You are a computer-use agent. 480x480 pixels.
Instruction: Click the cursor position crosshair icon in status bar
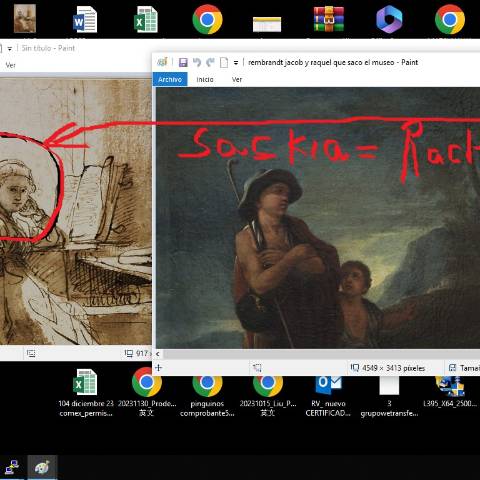[x=159, y=368]
